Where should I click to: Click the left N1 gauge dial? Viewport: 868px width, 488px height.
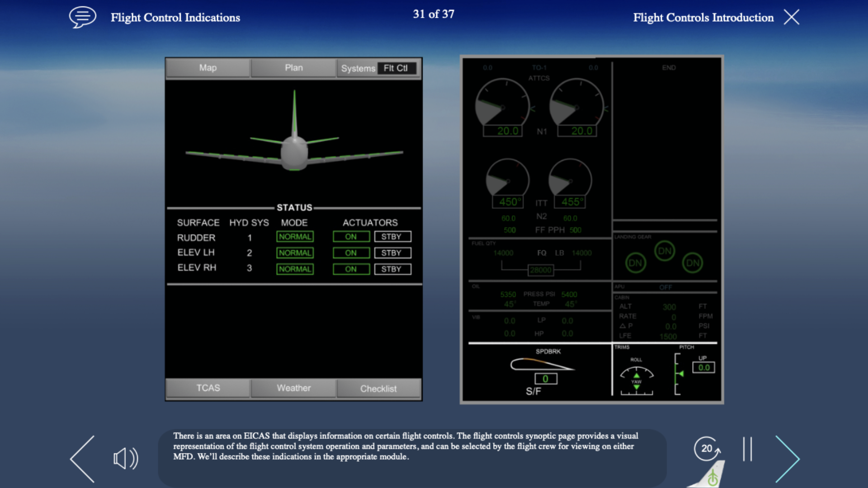point(502,103)
